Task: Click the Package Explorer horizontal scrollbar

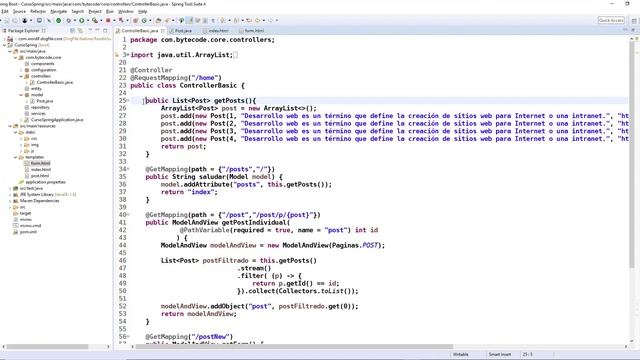Action: pos(47,347)
